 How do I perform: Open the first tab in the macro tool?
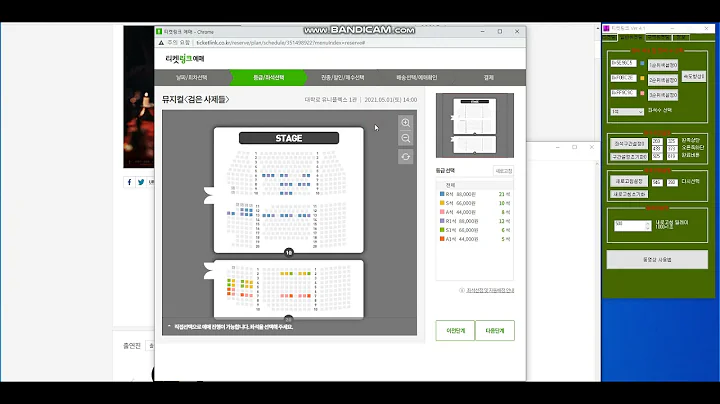[609, 38]
